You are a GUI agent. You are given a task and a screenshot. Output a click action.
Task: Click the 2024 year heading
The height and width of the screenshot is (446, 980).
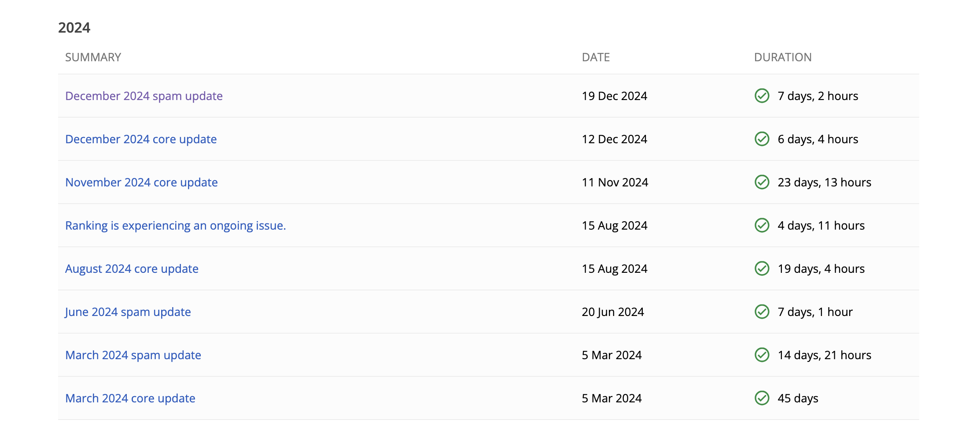pyautogui.click(x=74, y=28)
